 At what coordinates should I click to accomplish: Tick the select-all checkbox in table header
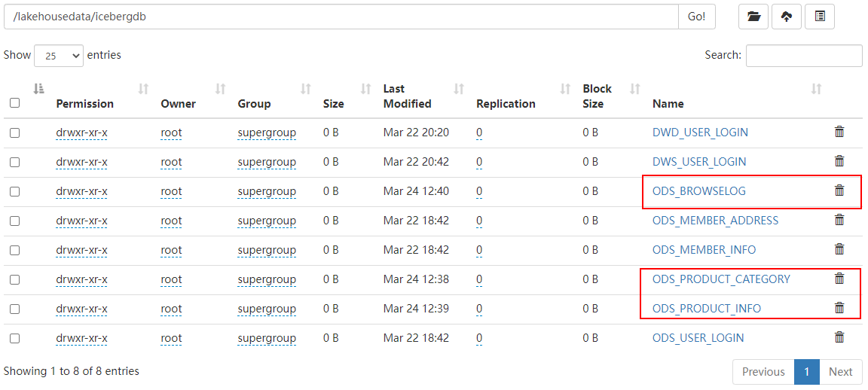point(15,103)
